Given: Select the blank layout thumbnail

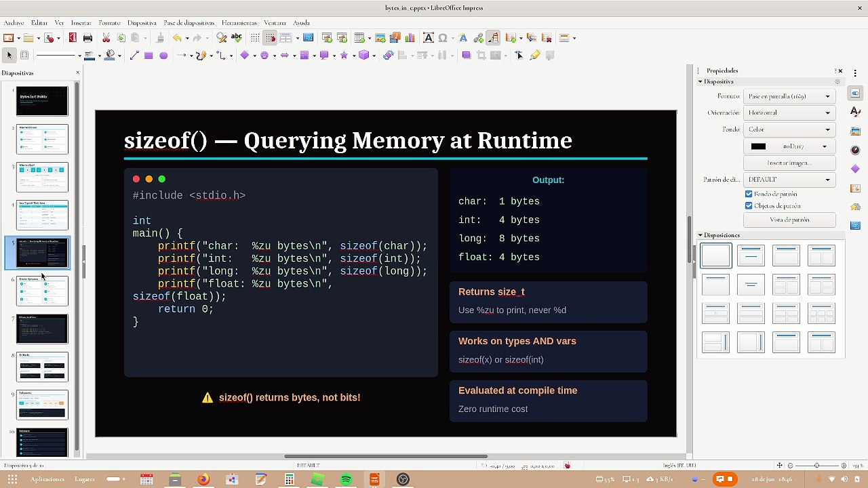Looking at the screenshot, I should point(715,256).
